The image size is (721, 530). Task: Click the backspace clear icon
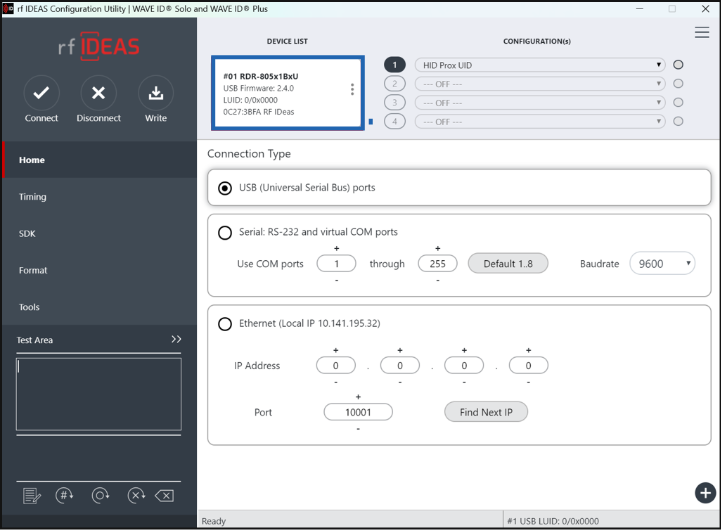pos(165,496)
